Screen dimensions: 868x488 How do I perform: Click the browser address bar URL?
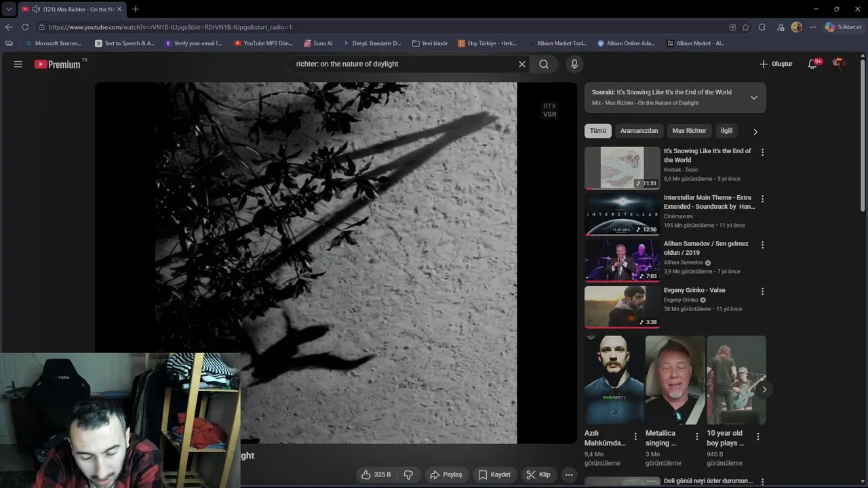click(170, 27)
